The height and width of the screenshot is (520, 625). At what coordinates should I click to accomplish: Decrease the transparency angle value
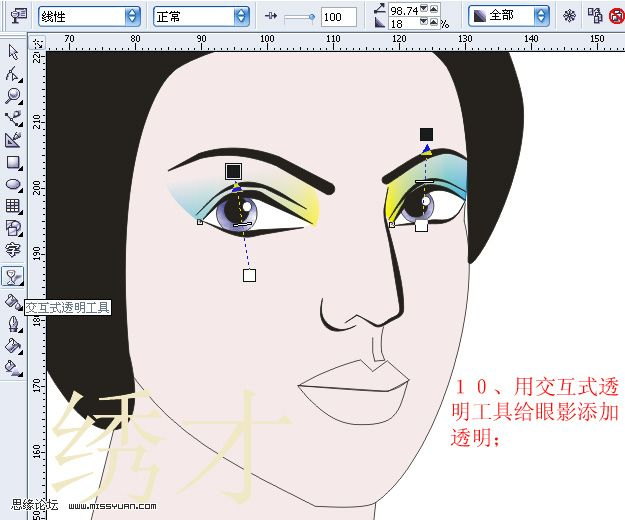tap(425, 8)
